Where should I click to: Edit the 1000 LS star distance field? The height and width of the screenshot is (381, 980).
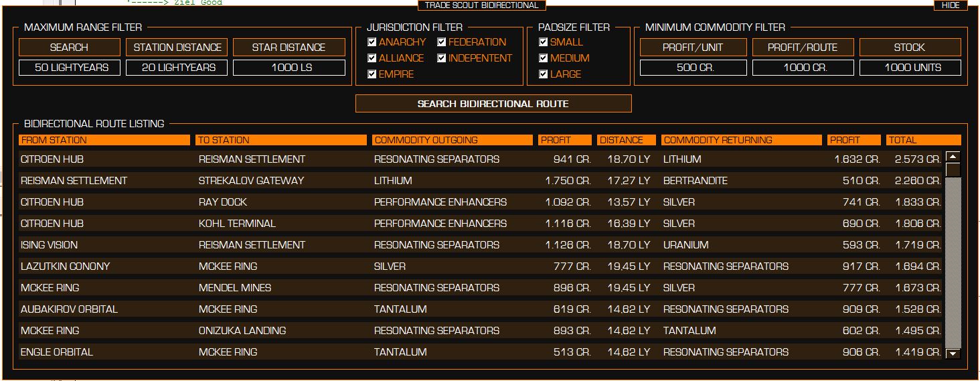coord(289,68)
